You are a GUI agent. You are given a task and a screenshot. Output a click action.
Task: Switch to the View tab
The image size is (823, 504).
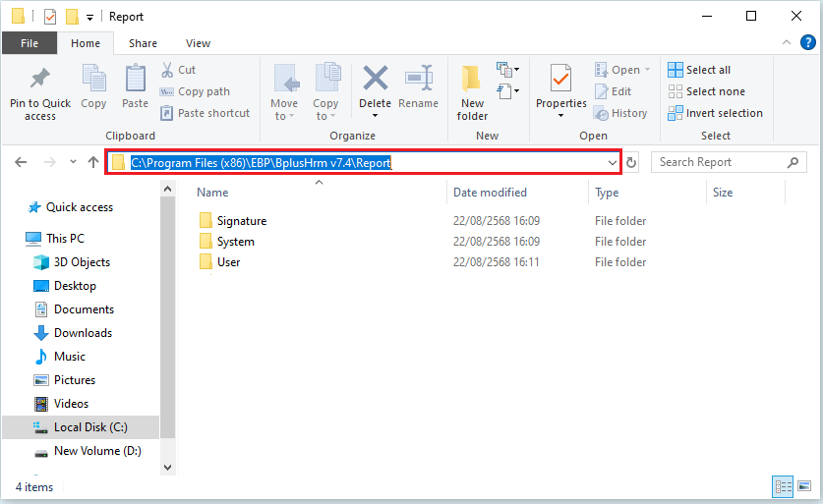[198, 43]
